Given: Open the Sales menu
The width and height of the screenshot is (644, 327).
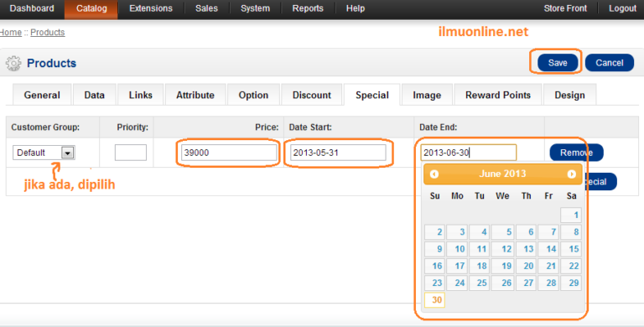Looking at the screenshot, I should coord(206,8).
